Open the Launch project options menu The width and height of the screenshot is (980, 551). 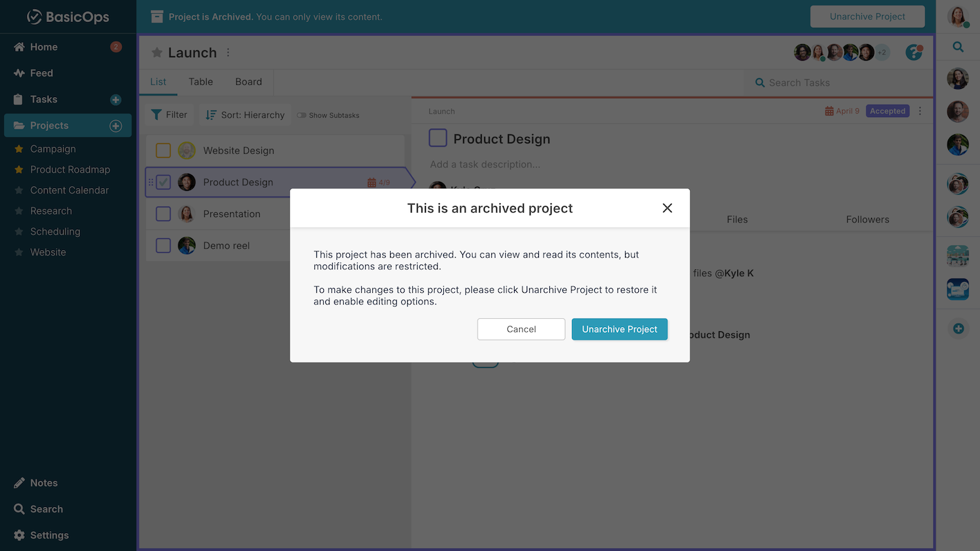(228, 53)
